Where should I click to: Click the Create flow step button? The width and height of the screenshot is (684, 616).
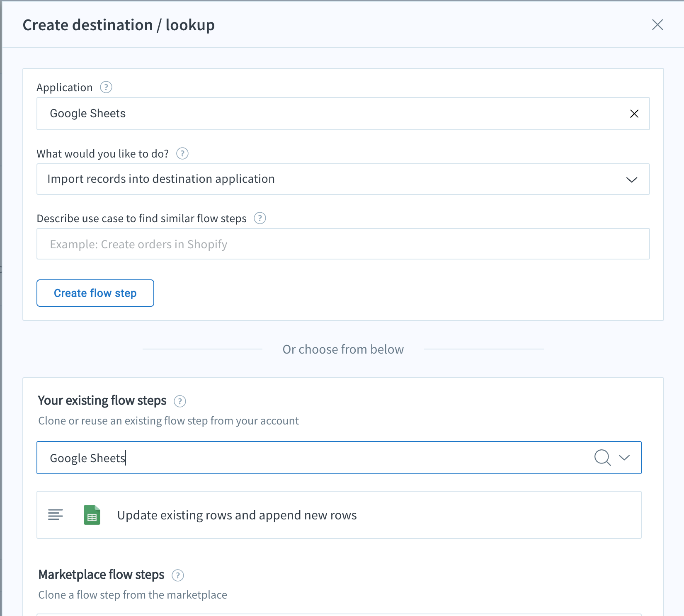[x=95, y=293]
